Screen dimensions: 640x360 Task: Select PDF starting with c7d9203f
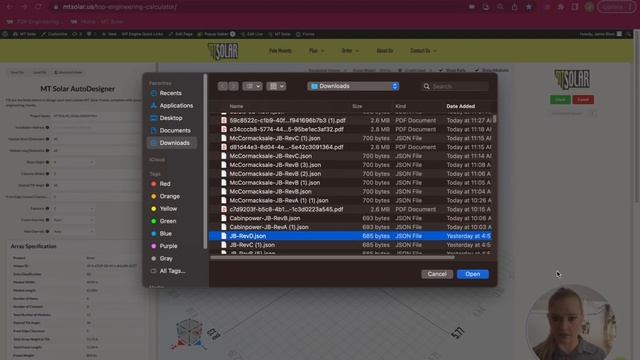[x=351, y=209]
